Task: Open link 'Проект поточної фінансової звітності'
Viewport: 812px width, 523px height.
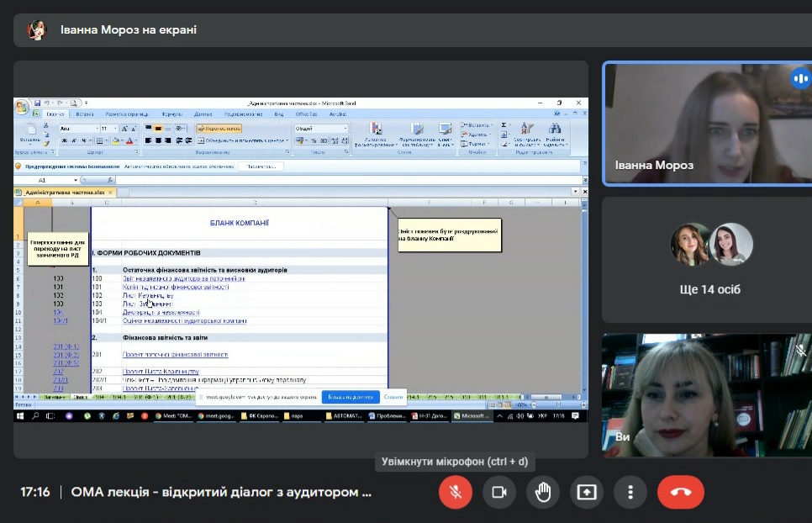Action: [175, 355]
